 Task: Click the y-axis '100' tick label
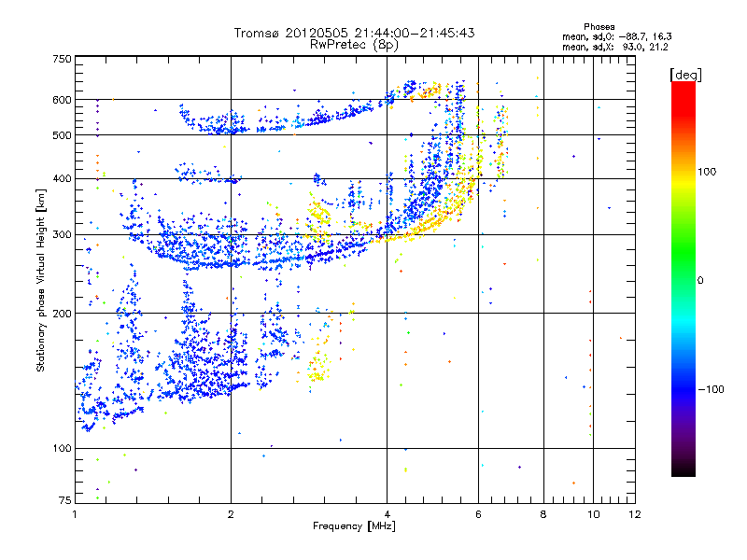[62, 448]
